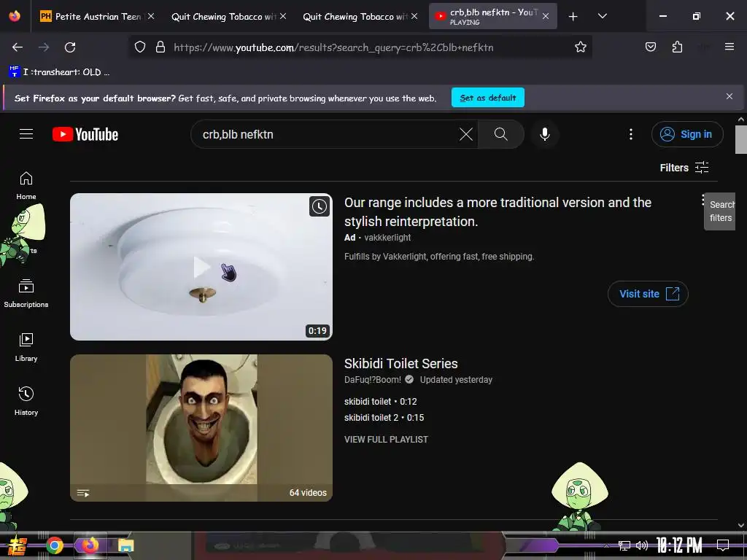Image resolution: width=747 pixels, height=560 pixels.
Task: Open the transheart OLD bookmark
Action: (59, 72)
